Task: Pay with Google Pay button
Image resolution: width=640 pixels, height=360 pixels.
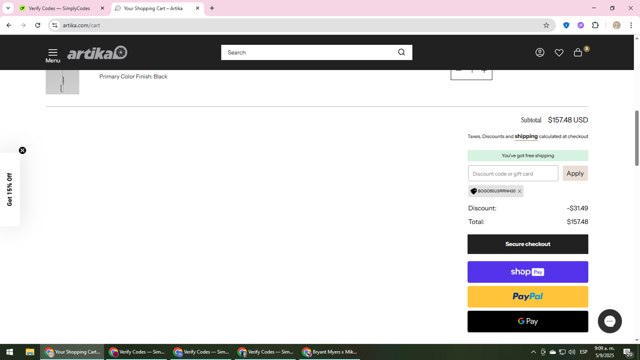Action: click(x=528, y=321)
